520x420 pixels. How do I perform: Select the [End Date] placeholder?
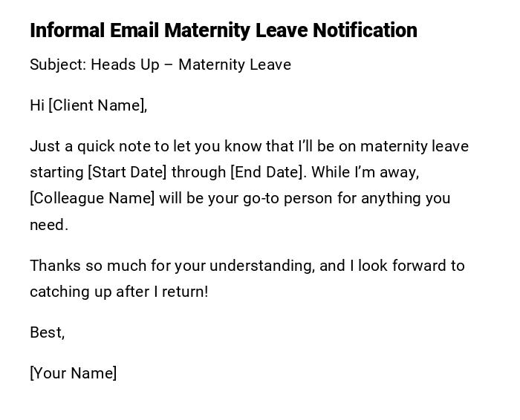[267, 172]
